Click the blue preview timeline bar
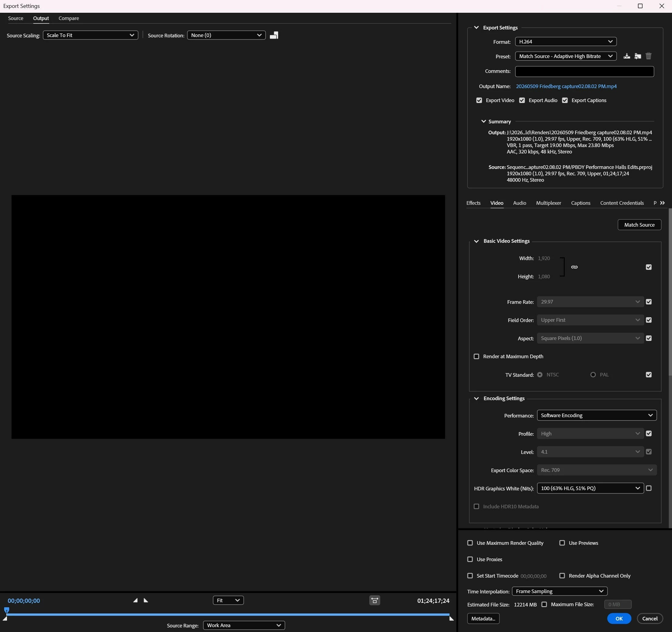The width and height of the screenshot is (672, 632). pyautogui.click(x=228, y=614)
